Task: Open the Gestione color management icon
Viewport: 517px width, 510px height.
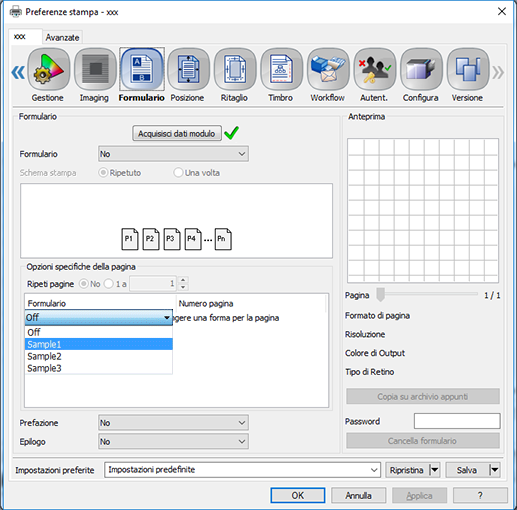Action: coord(49,69)
